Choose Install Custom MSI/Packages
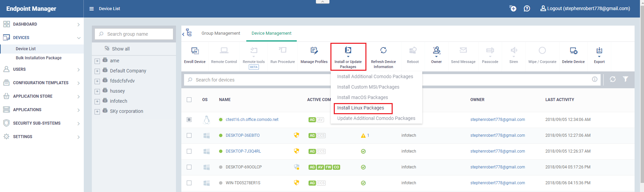Viewport: 644px width, 192px height. coord(368,87)
